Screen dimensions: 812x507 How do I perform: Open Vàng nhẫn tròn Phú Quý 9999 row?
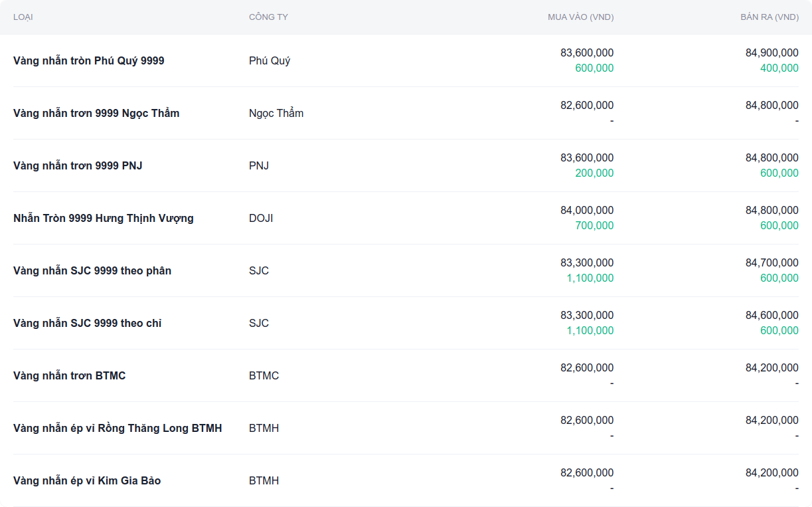coord(89,60)
